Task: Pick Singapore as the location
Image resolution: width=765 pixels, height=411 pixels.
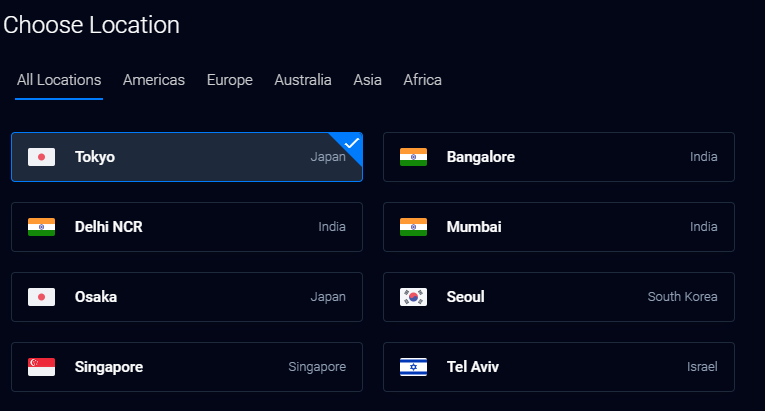Action: 187,367
